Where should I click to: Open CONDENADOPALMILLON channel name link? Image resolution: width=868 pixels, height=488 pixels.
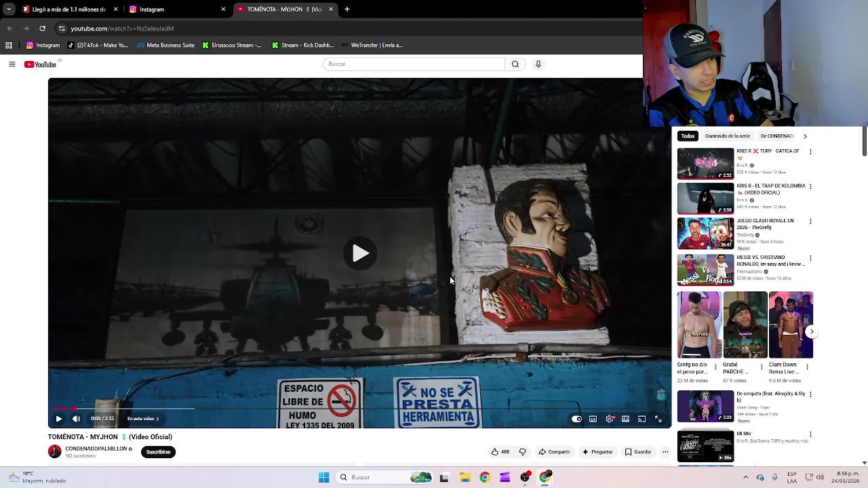96,449
